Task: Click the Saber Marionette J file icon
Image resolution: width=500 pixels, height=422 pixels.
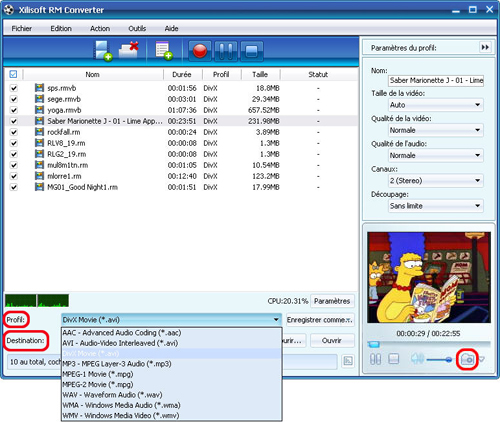Action: click(39, 121)
